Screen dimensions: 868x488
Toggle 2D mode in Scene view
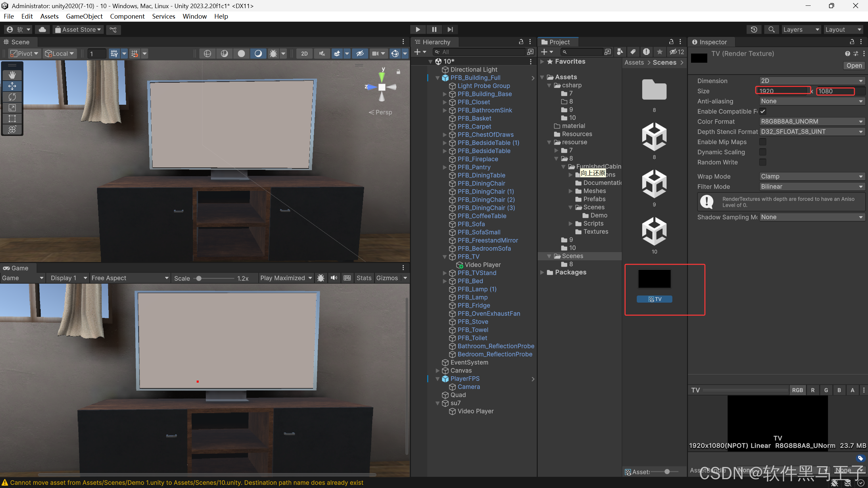[x=304, y=54]
